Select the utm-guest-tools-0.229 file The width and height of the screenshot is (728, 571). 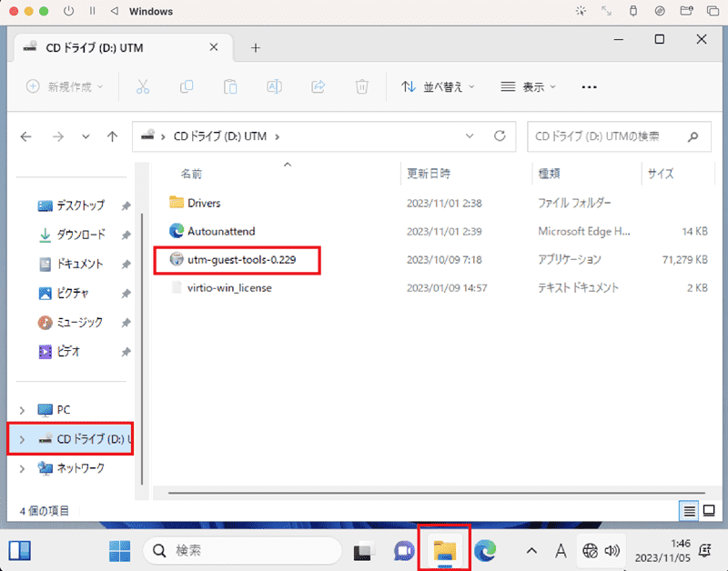click(x=241, y=259)
